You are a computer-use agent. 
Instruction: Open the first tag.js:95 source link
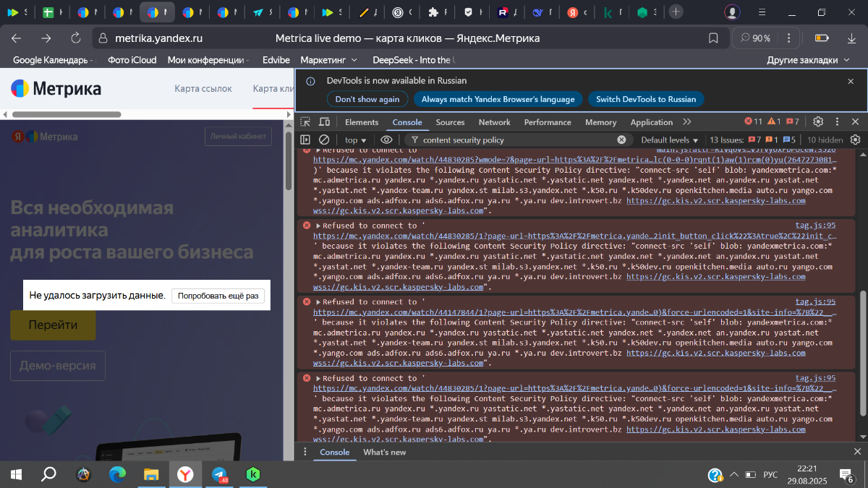(815, 226)
